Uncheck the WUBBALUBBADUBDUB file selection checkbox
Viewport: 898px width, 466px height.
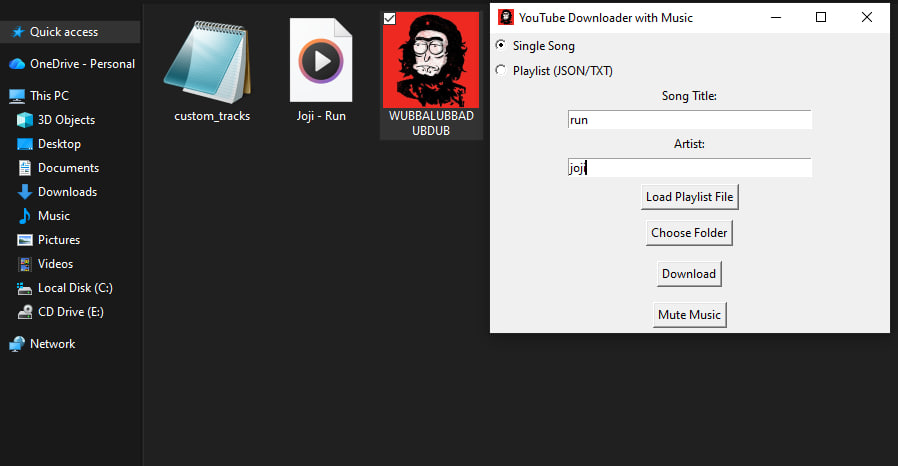tap(389, 18)
